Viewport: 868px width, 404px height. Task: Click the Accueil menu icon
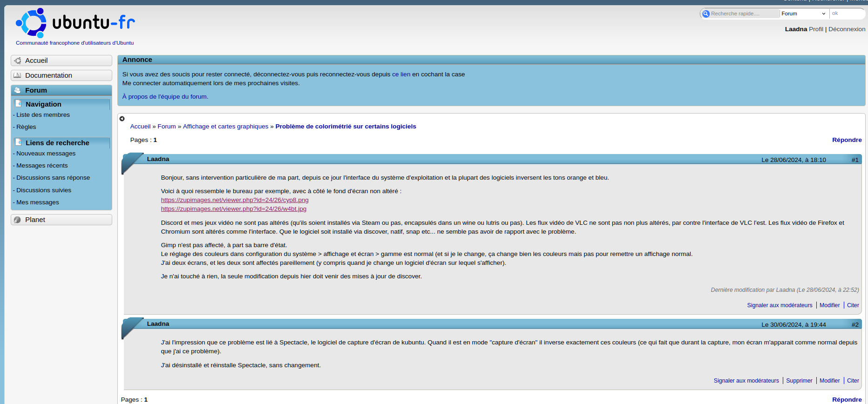(x=18, y=61)
